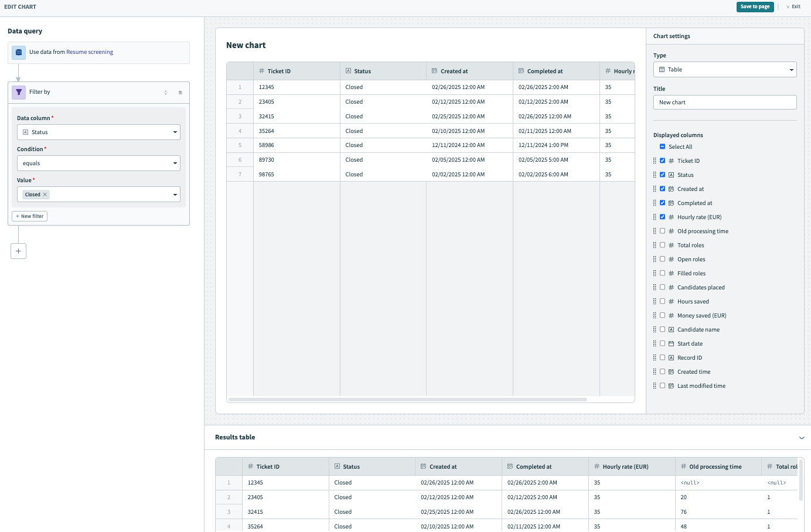Click the New filter button
The image size is (811, 532).
(x=30, y=216)
